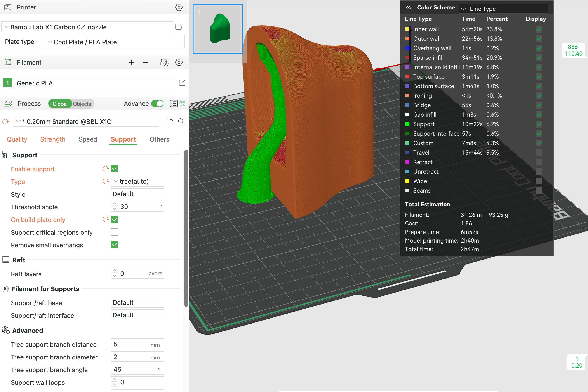This screenshot has width=588, height=392.
Task: Edit the Bambu Lab X1 Carbon printer preset
Action: pyautogui.click(x=179, y=27)
